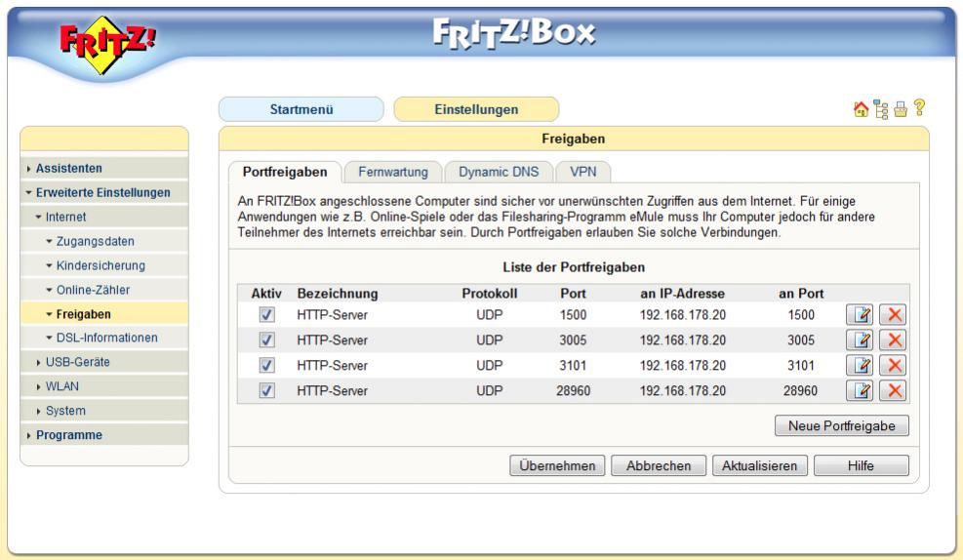Select HTTP-Server name in port 1500 row
Screen dimensions: 963x560
(x=333, y=315)
